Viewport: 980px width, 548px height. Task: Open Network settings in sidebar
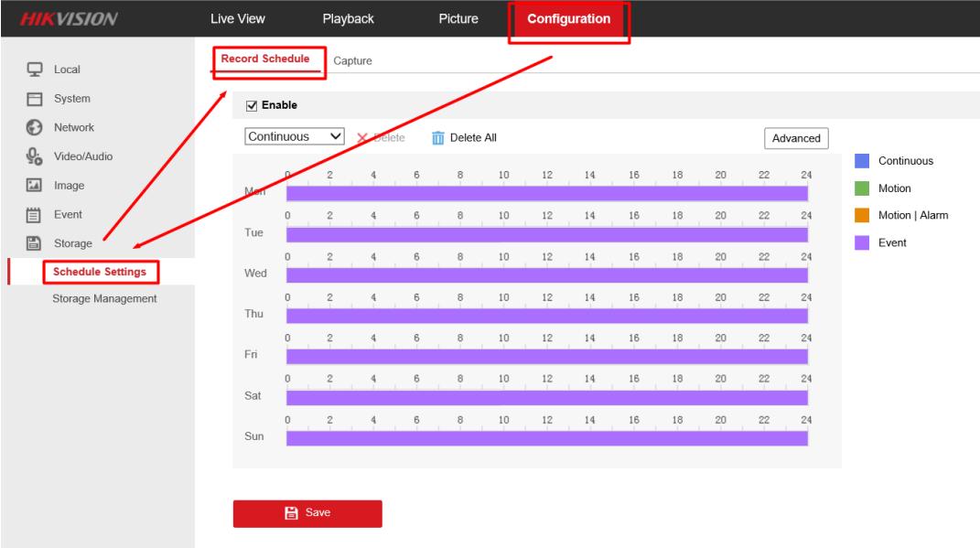(x=74, y=127)
